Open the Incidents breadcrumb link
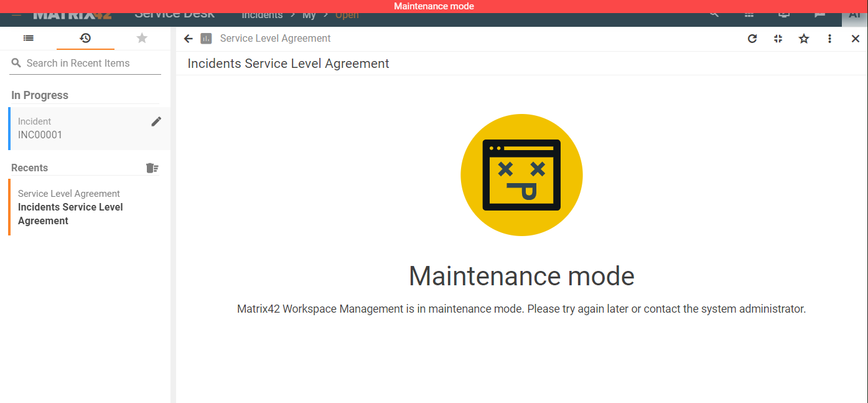868x403 pixels. click(x=262, y=16)
